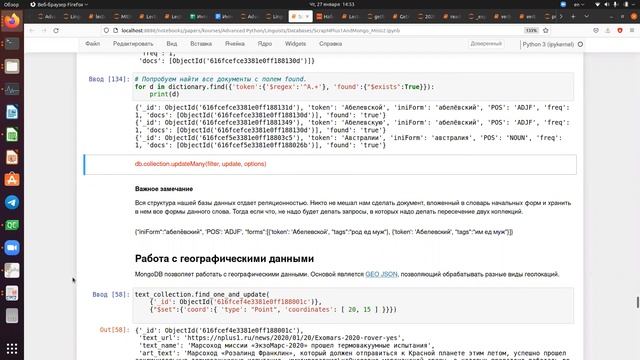Click Обзор activities button
The width and height of the screenshot is (640, 360).
click(x=11, y=4)
